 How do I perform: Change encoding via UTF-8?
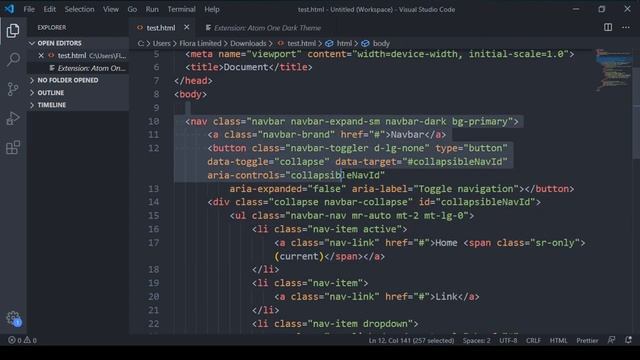tap(508, 340)
